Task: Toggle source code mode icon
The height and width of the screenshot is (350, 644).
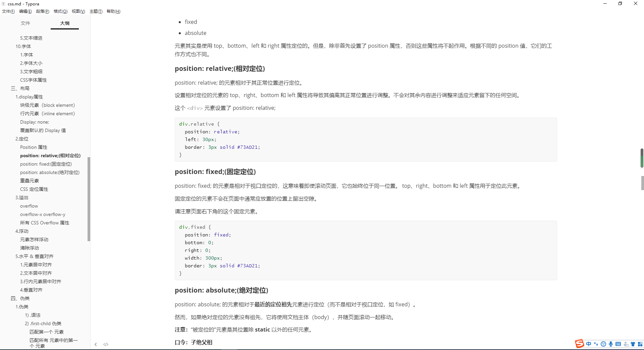Action: [x=106, y=344]
